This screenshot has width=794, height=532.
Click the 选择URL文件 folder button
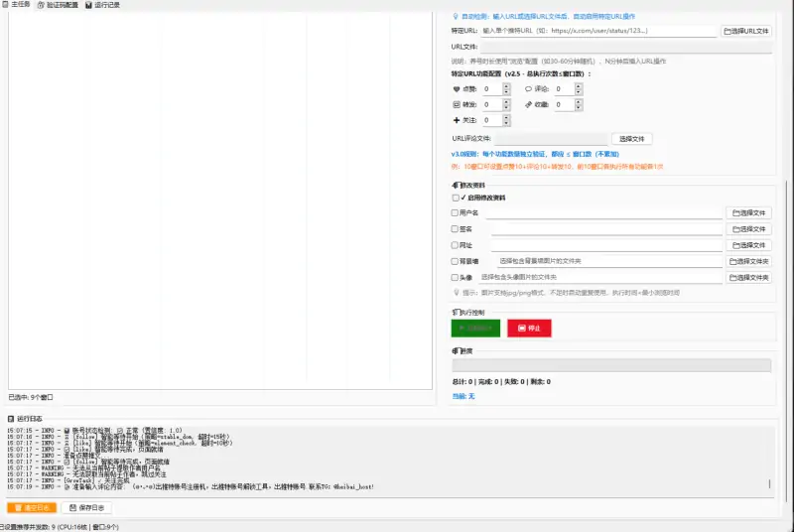point(745,31)
